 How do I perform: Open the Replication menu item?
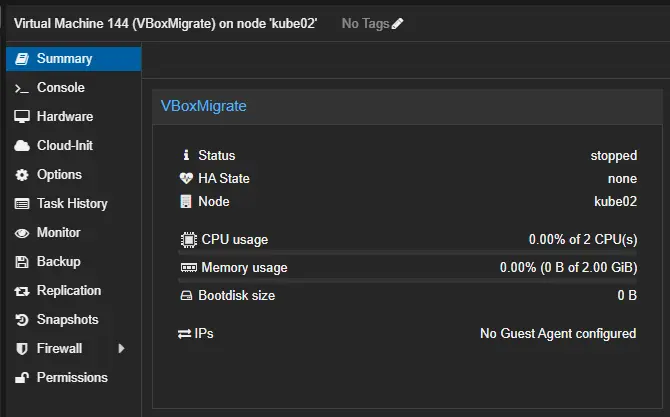[69, 291]
